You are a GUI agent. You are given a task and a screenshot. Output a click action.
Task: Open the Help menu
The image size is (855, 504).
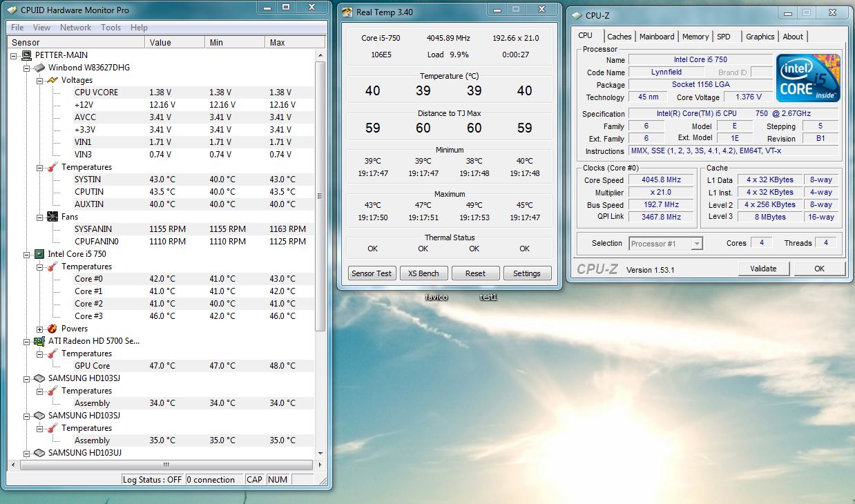coord(139,28)
